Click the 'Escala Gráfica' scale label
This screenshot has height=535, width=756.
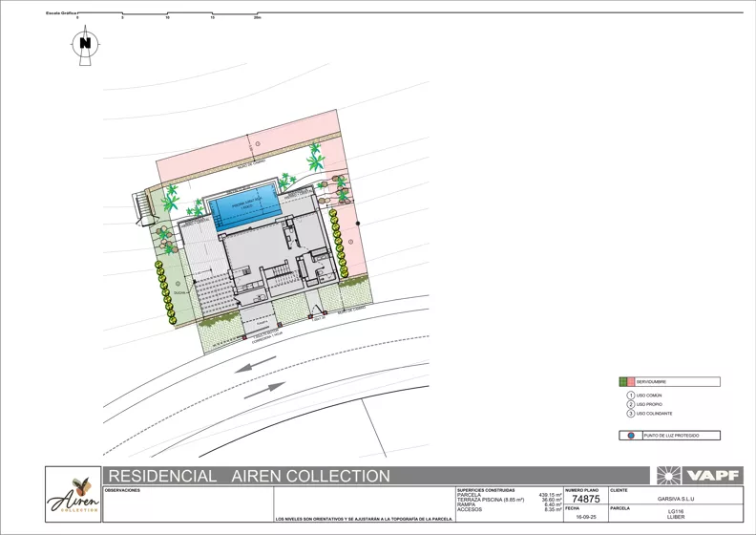tap(61, 13)
